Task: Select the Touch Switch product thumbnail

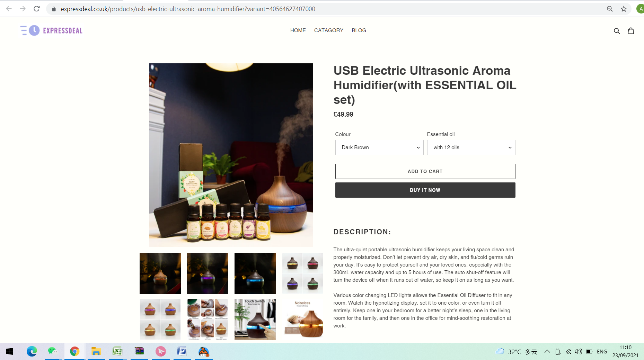Action: (x=255, y=319)
